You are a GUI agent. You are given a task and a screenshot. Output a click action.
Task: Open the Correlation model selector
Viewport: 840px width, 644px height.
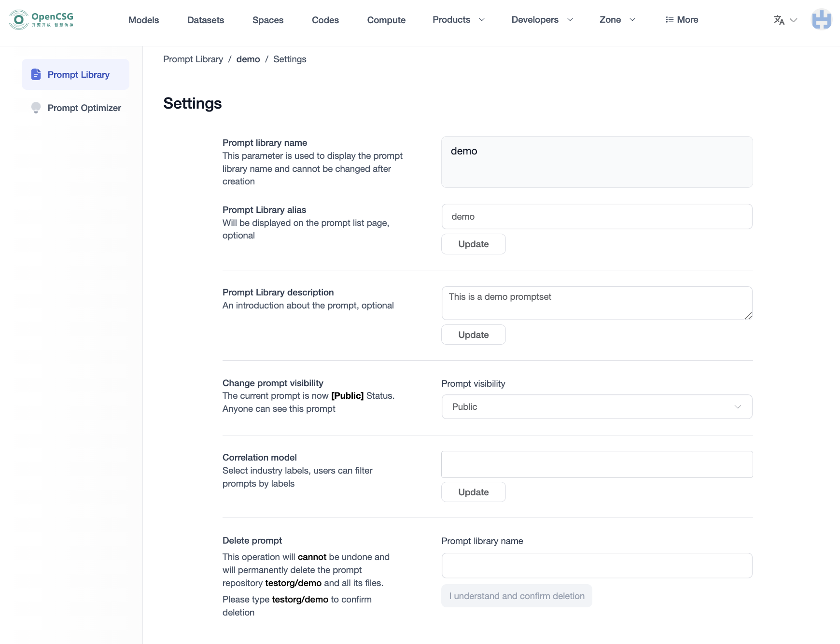(597, 464)
